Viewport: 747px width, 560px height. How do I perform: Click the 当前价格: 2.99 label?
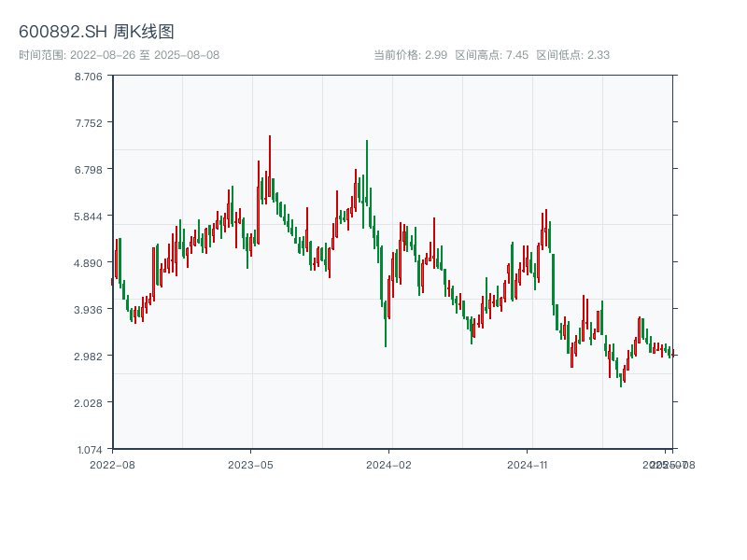tap(410, 55)
